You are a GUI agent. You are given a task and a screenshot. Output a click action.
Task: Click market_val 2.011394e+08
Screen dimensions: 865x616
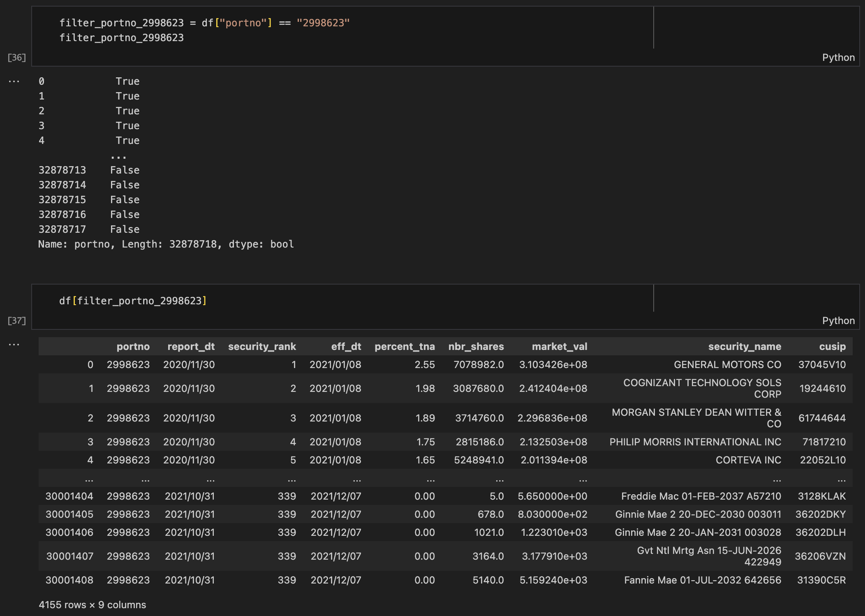click(x=554, y=460)
